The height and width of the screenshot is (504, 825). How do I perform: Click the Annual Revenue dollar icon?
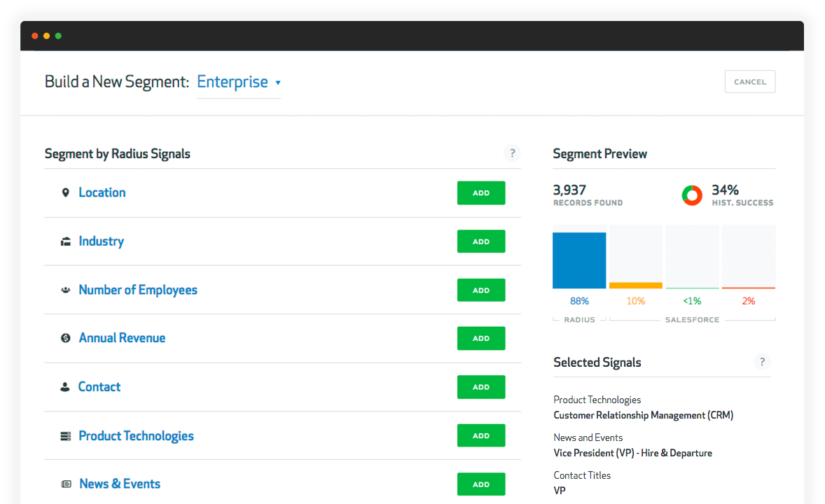click(x=65, y=338)
